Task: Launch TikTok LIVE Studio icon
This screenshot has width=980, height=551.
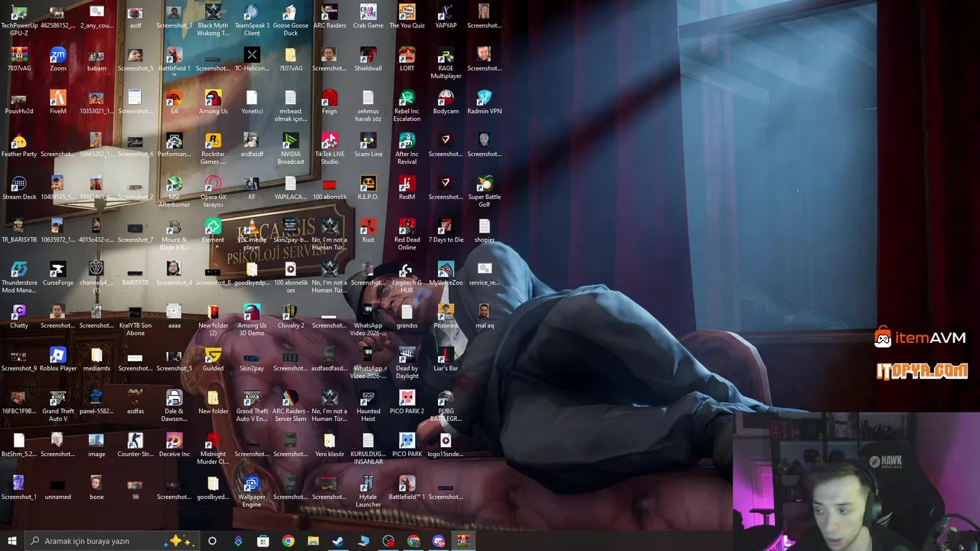Action: tap(329, 148)
